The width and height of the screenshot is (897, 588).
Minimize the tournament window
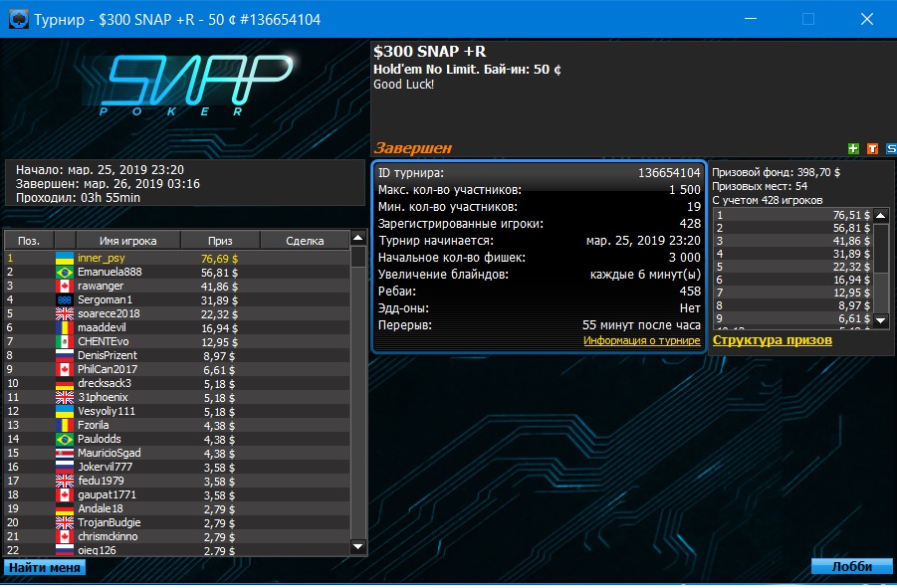tap(751, 19)
